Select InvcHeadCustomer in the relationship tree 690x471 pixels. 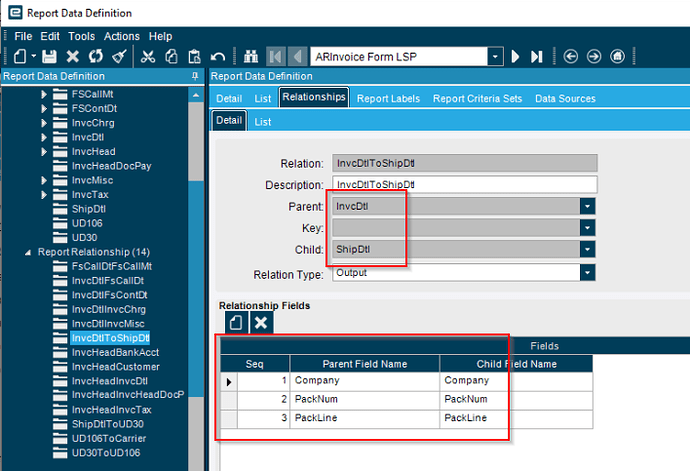click(x=114, y=366)
